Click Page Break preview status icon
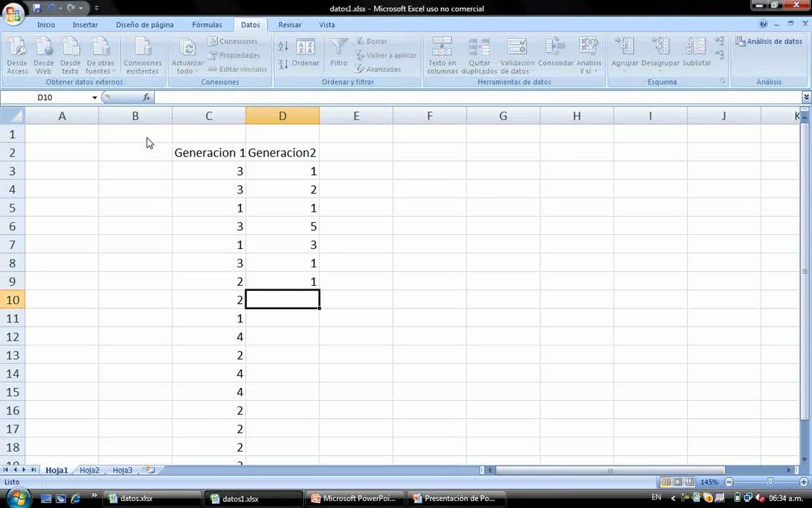This screenshot has width=812, height=508. [689, 482]
